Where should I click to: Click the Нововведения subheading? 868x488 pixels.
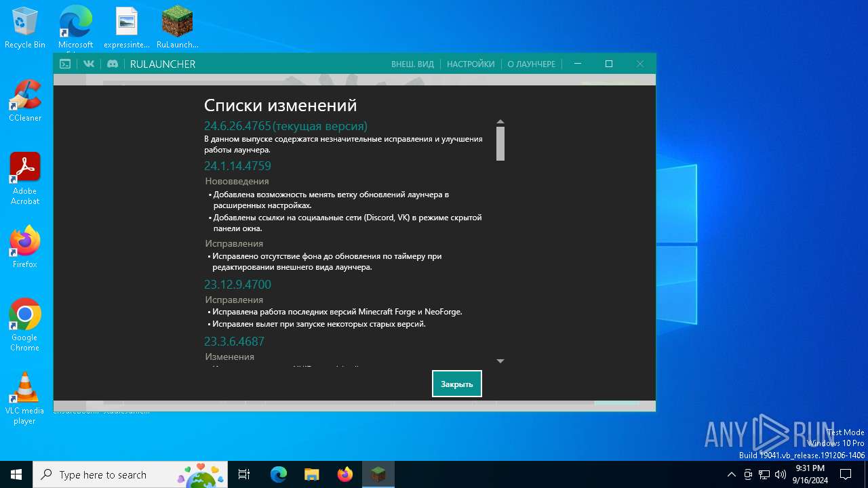click(237, 182)
